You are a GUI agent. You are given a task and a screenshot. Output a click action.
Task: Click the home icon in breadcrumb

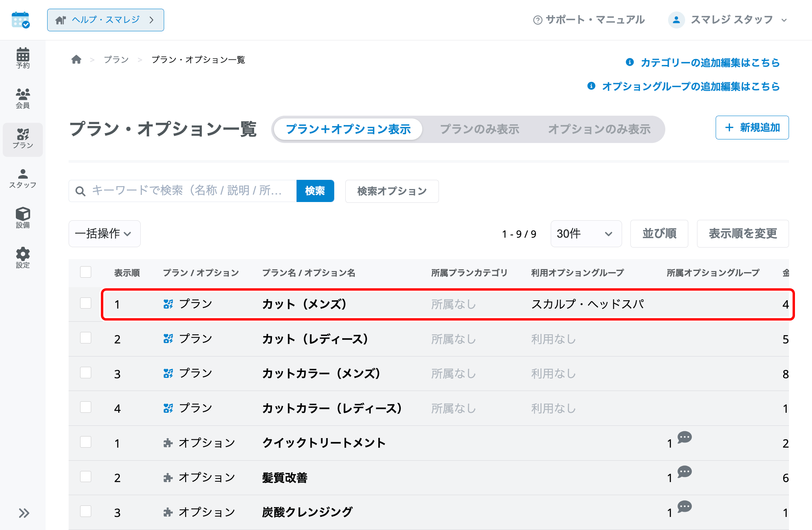coord(76,59)
